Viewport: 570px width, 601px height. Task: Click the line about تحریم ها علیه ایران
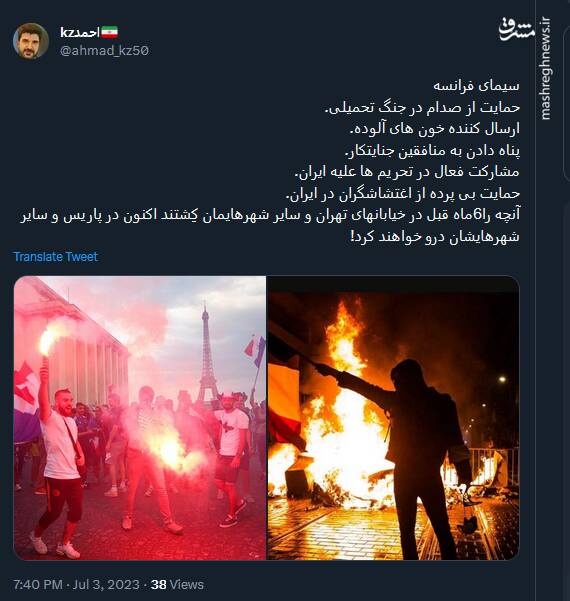[407, 172]
